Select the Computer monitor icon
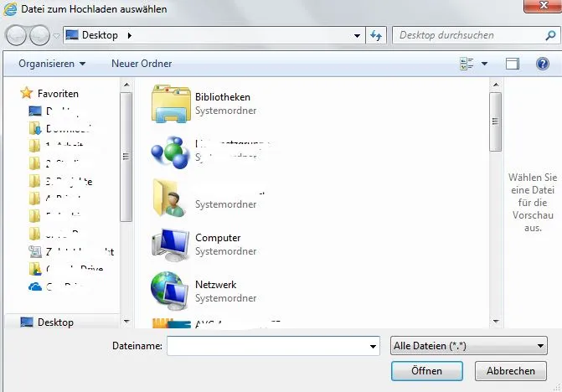Image resolution: width=562 pixels, height=392 pixels. [171, 245]
